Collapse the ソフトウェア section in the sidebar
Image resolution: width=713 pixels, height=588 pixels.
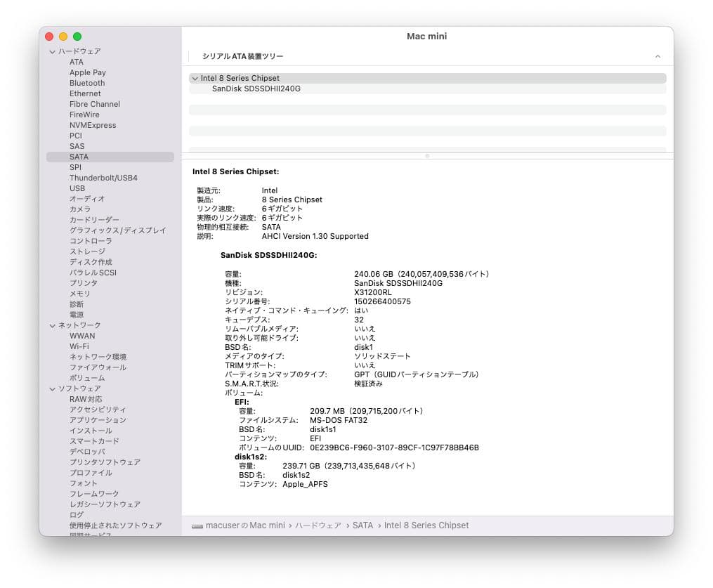52,388
